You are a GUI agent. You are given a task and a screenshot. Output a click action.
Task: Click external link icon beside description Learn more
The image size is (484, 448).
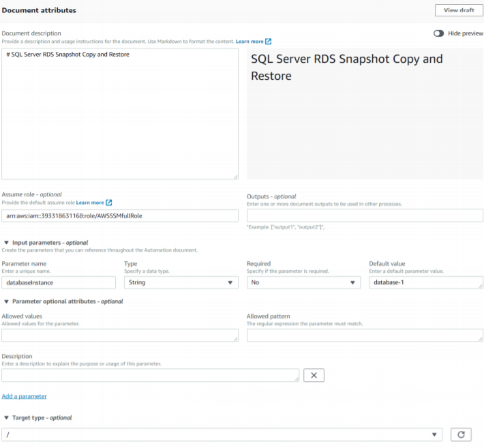pos(268,42)
